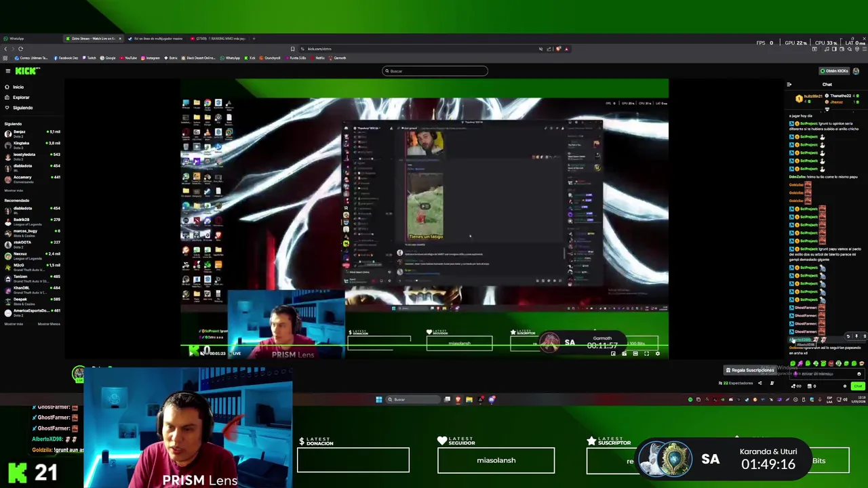The image size is (868, 488).
Task: Go back in the browser
Action: pos(5,49)
